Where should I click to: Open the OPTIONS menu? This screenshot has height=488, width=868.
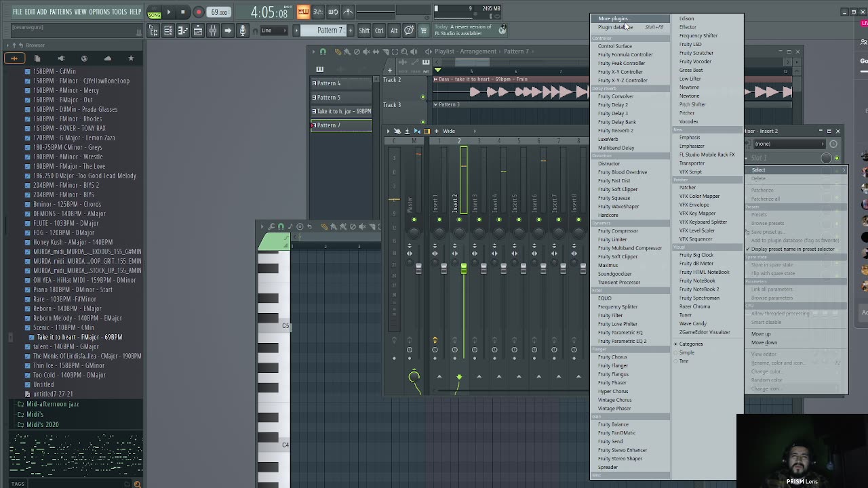click(x=99, y=12)
